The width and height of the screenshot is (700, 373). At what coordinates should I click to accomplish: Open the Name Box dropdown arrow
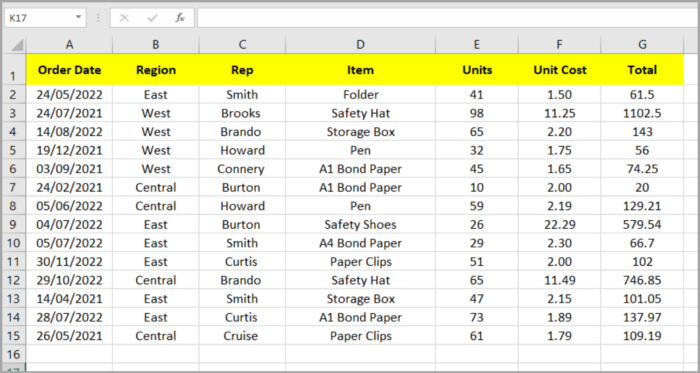click(78, 18)
